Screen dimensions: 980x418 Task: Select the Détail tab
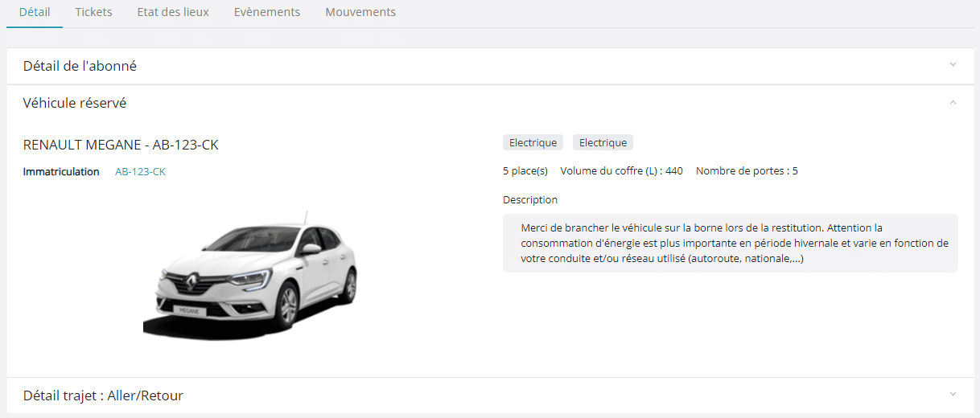click(35, 13)
